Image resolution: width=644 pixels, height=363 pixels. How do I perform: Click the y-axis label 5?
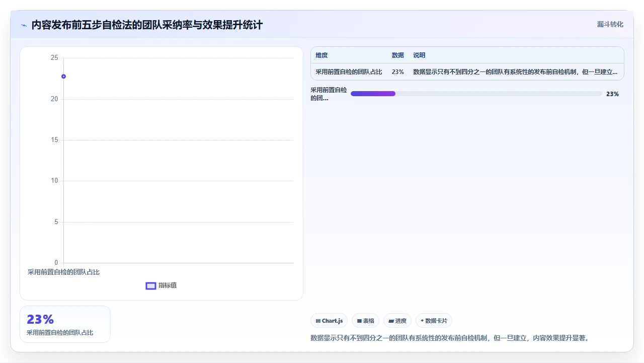pyautogui.click(x=56, y=222)
